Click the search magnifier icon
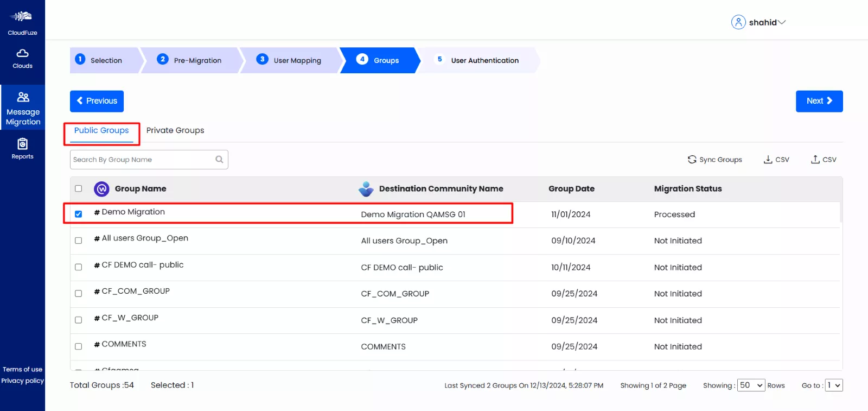The width and height of the screenshot is (868, 411). (219, 160)
